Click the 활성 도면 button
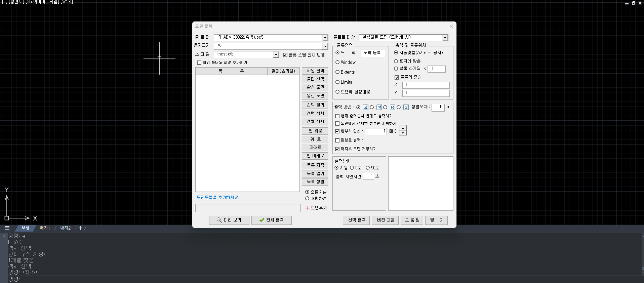This screenshot has width=644, height=283. click(x=315, y=87)
